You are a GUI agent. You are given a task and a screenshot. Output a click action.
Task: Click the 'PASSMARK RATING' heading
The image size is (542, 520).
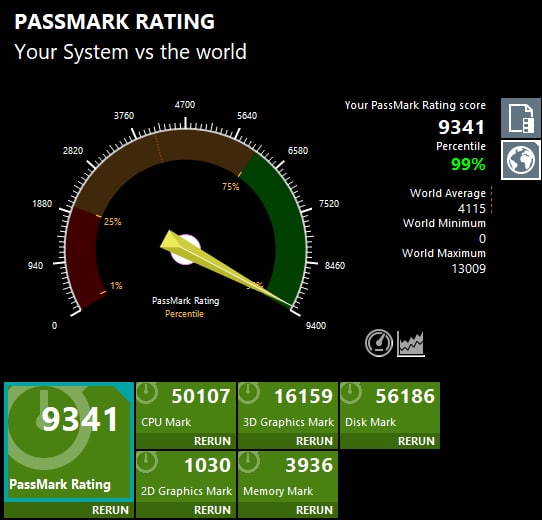point(114,21)
